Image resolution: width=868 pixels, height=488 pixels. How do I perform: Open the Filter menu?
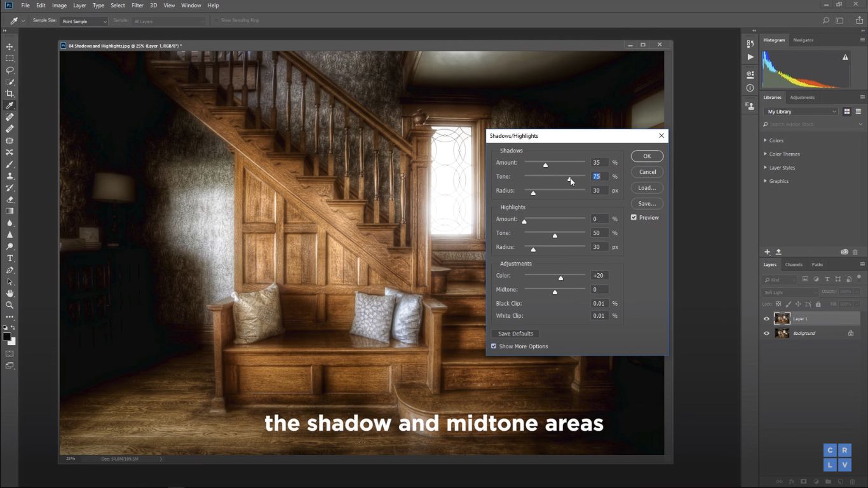pyautogui.click(x=137, y=5)
